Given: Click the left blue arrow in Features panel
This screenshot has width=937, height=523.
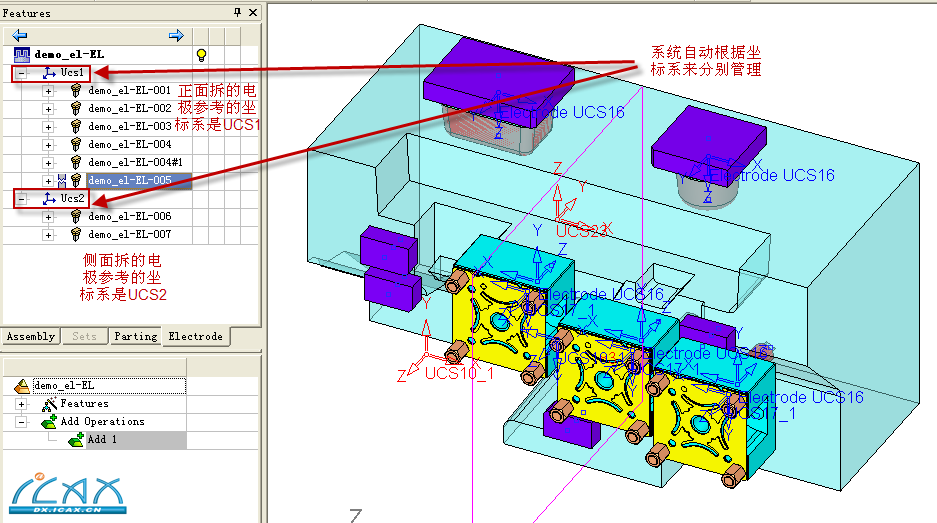Looking at the screenshot, I should (19, 35).
